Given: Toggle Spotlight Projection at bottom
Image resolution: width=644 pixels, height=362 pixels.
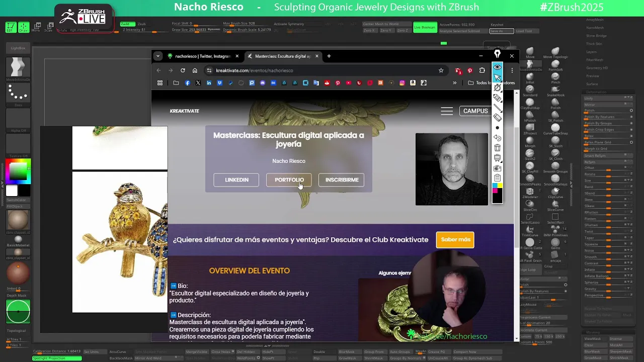Looking at the screenshot, I should click(57, 358).
